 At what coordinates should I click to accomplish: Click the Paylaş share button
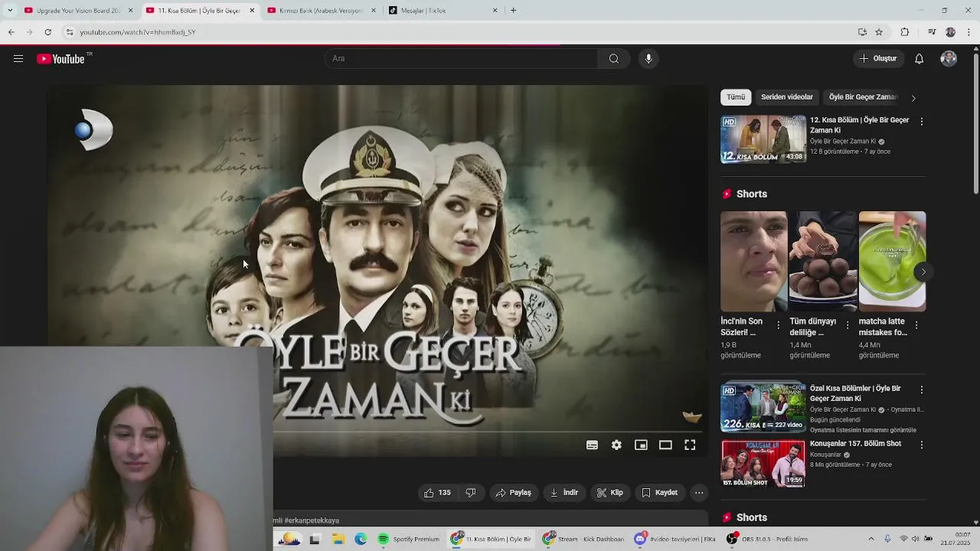tap(513, 493)
